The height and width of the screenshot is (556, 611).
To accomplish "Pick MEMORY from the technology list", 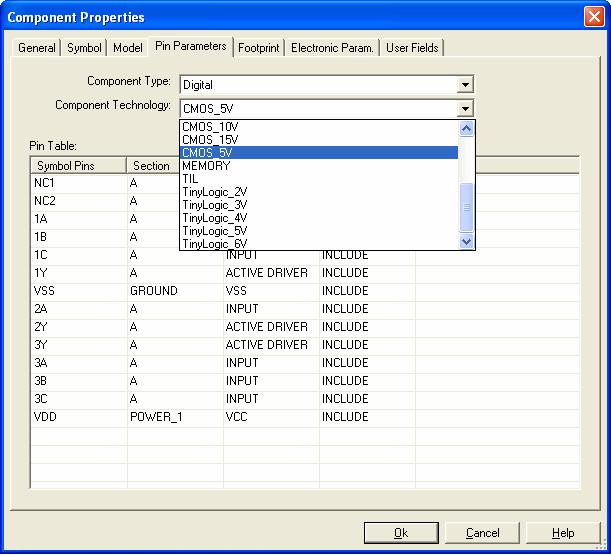I will coord(205,166).
